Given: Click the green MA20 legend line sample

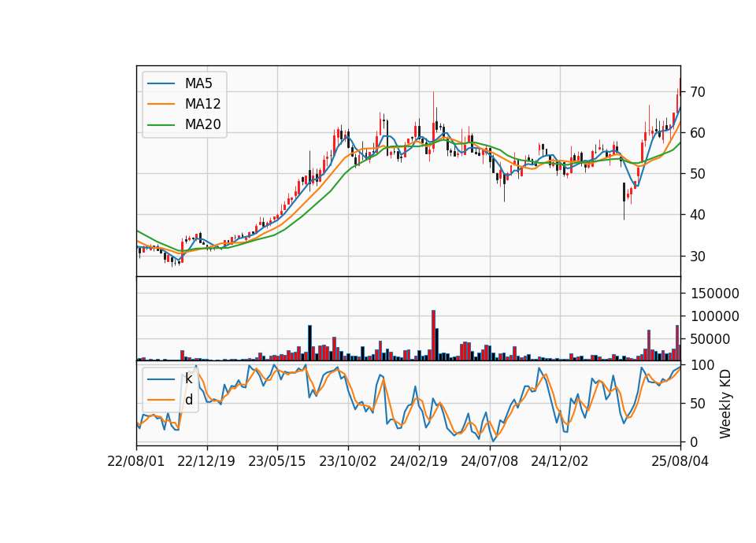Looking at the screenshot, I should click(161, 125).
